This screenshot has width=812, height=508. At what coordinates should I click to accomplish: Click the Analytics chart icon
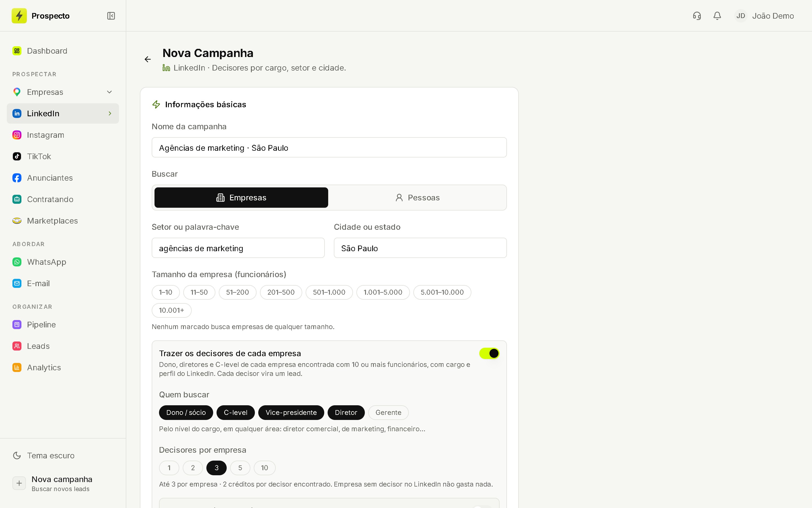click(17, 367)
